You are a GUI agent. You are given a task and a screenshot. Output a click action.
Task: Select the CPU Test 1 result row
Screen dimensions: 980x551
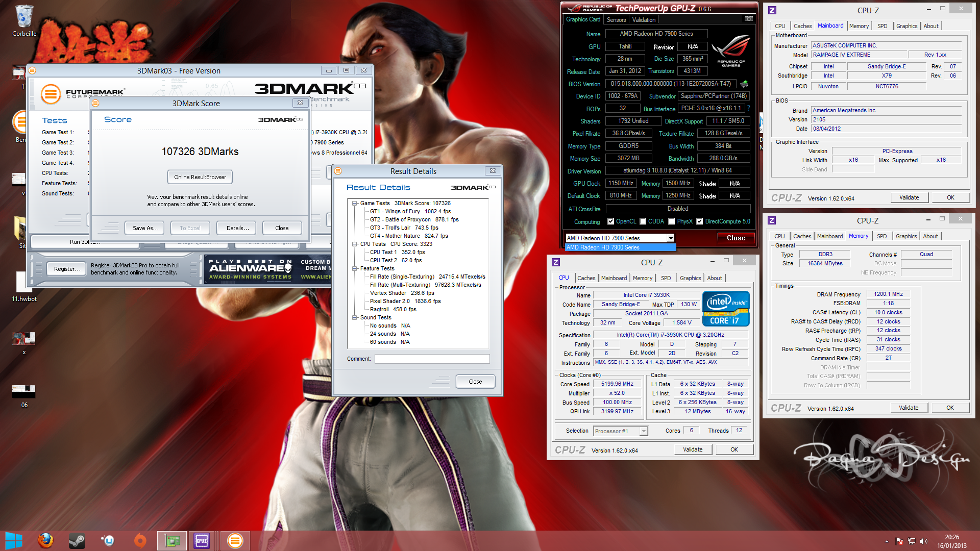pos(397,252)
